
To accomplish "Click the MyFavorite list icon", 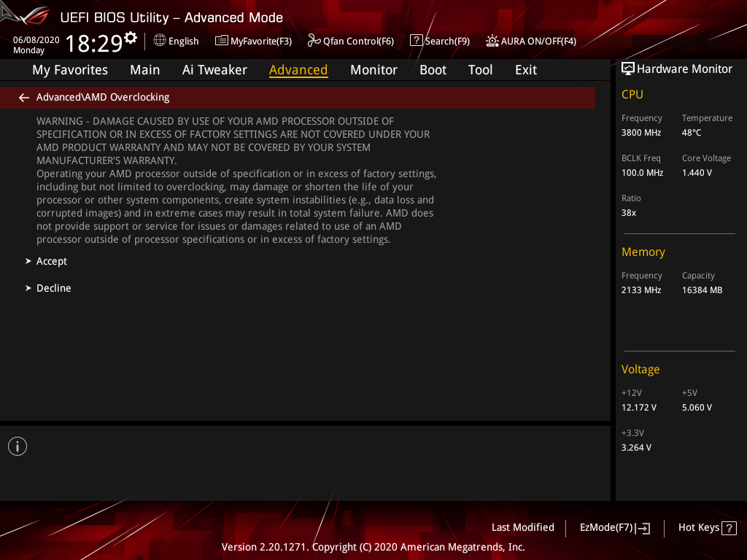I will coord(221,41).
